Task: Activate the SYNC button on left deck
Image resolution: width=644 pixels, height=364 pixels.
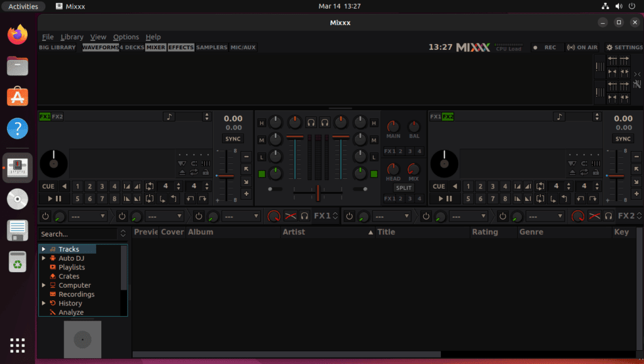Action: (233, 139)
